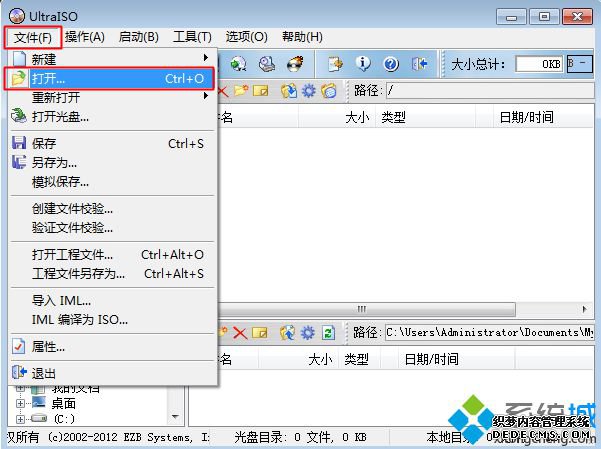
Task: Choose 另存为... in the File menu
Action: click(111, 163)
